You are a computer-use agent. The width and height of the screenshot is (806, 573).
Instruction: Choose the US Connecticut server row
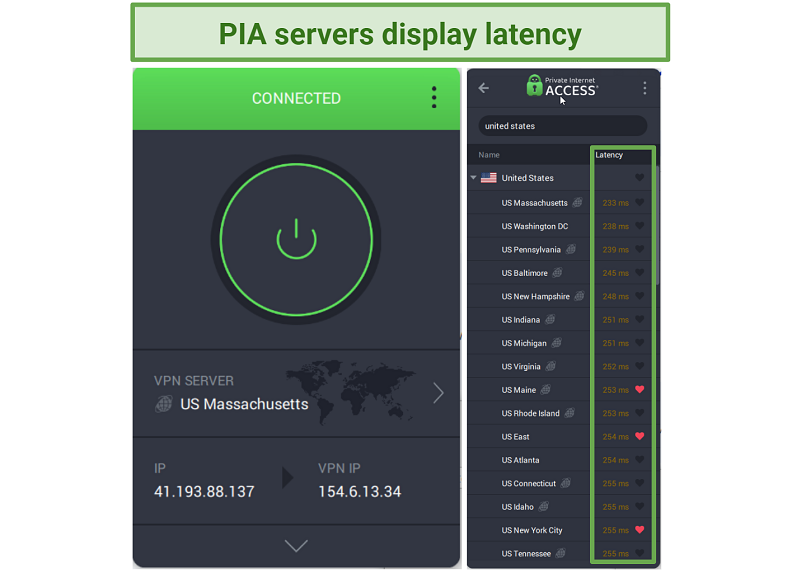(561, 483)
